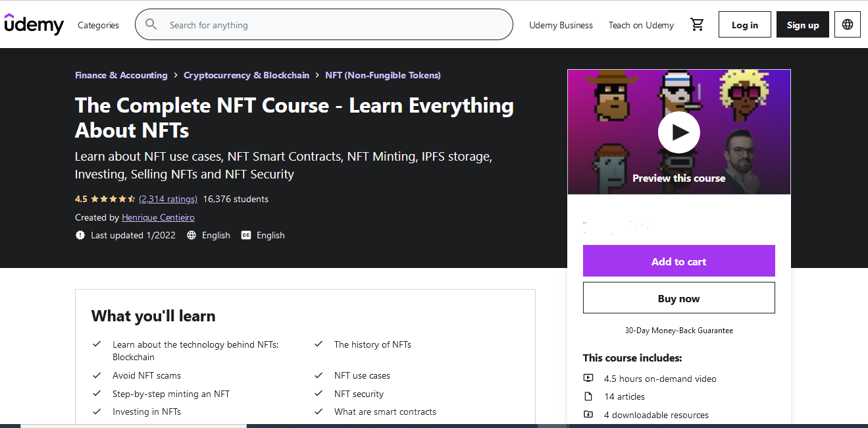The height and width of the screenshot is (428, 868).
Task: Click the Preview this course thumbnail
Action: pyautogui.click(x=679, y=132)
